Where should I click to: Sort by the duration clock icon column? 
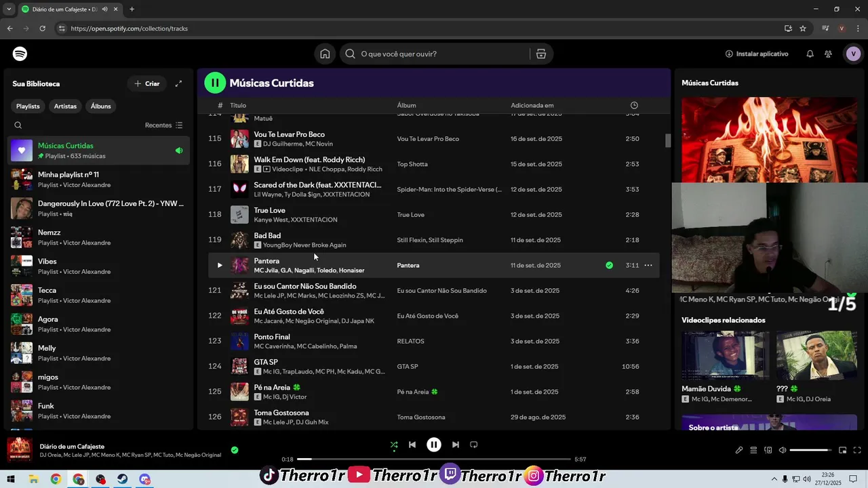[x=634, y=105]
